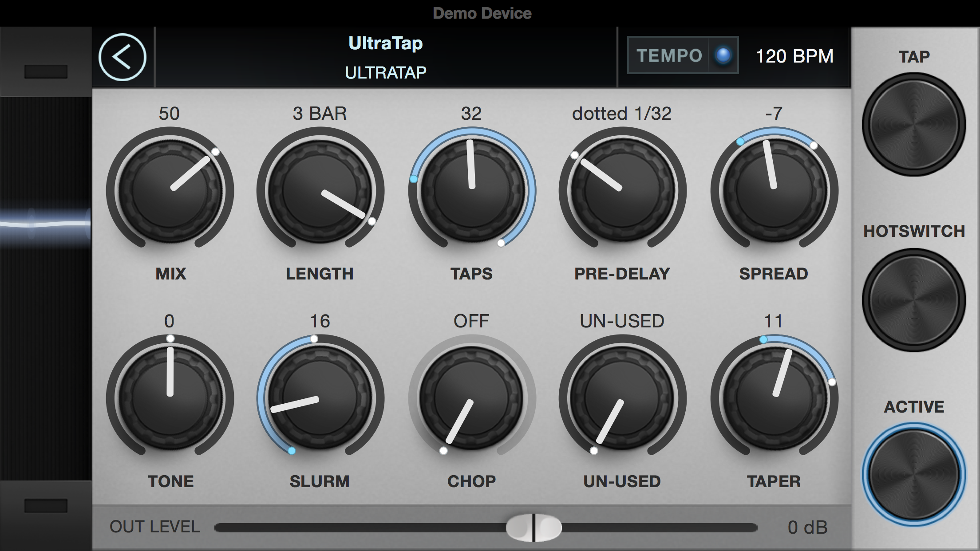Click the OUT LEVEL slider handle
The width and height of the screenshot is (980, 551).
(x=533, y=527)
